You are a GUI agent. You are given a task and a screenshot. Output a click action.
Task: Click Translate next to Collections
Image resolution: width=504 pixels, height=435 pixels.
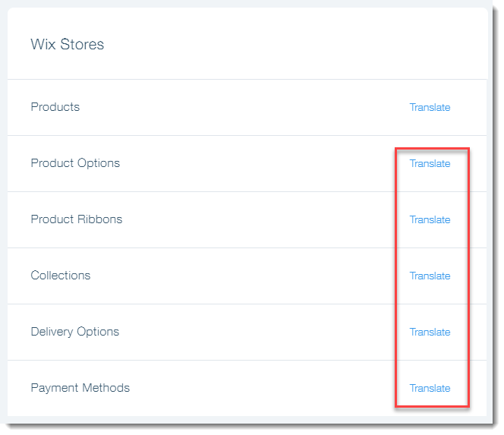[430, 276]
